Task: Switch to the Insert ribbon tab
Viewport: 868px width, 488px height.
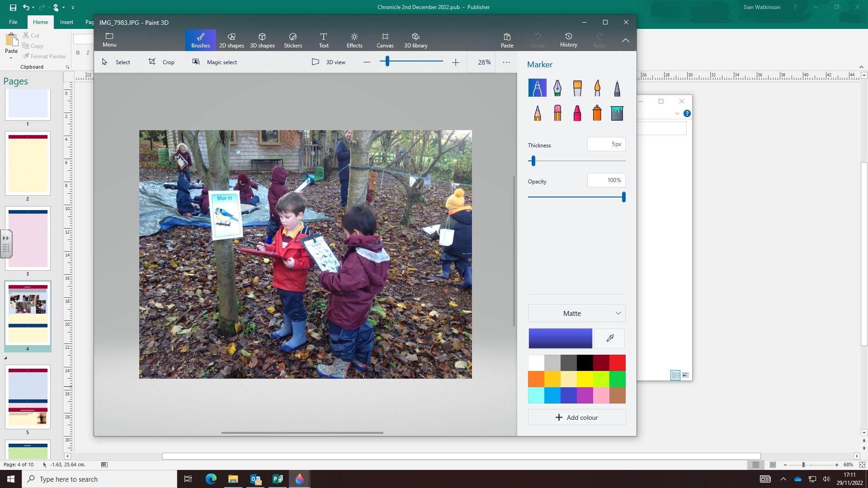Action: pos(66,22)
